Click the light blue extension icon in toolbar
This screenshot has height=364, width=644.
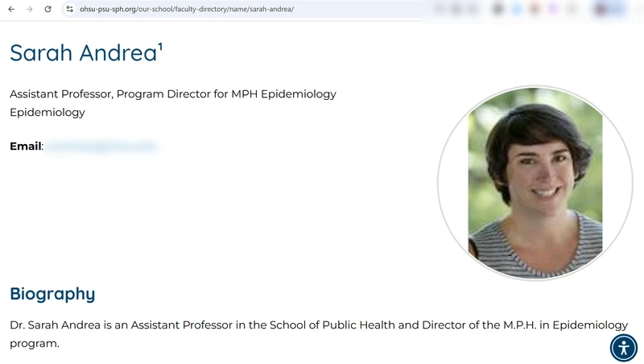click(x=517, y=9)
